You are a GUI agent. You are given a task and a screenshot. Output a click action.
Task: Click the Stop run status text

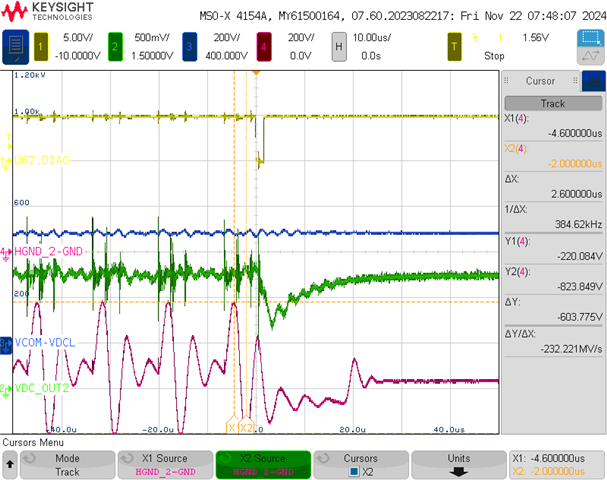[494, 56]
